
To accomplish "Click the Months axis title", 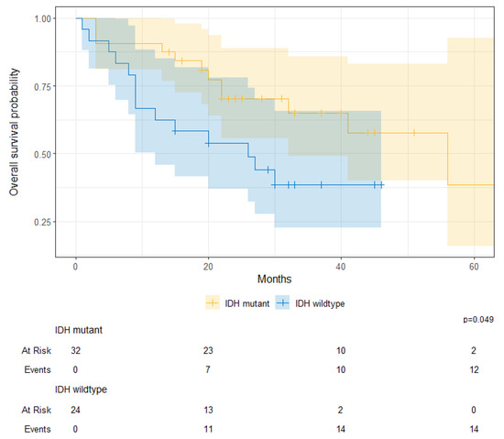I will coord(274,279).
